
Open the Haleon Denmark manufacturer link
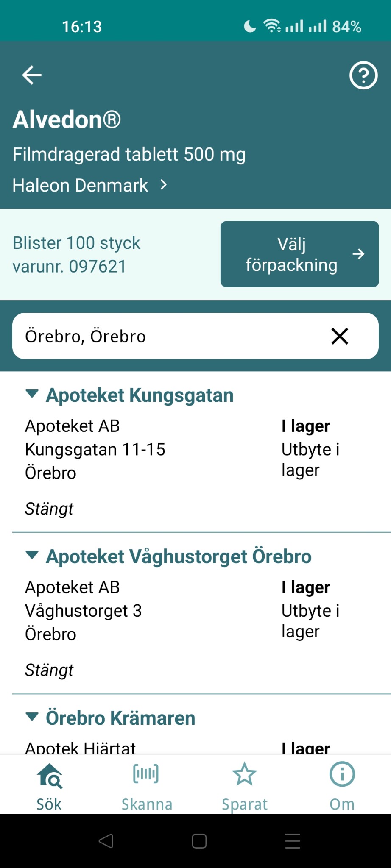coord(90,185)
